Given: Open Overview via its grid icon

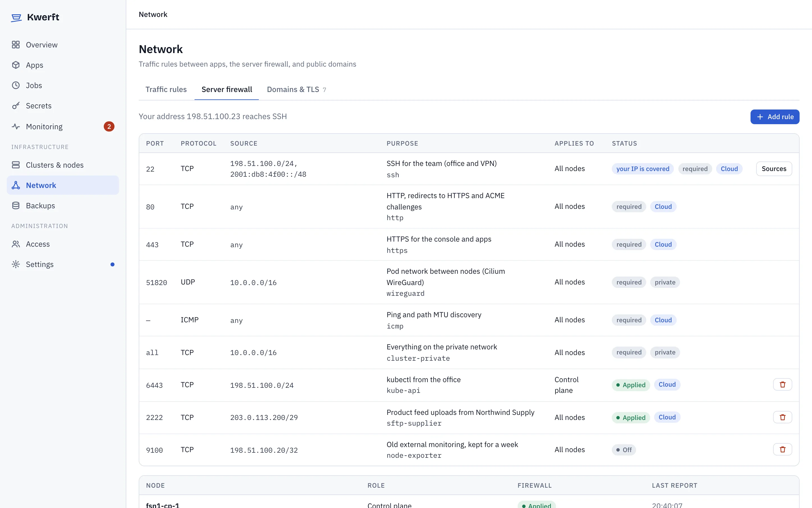Looking at the screenshot, I should tap(16, 45).
